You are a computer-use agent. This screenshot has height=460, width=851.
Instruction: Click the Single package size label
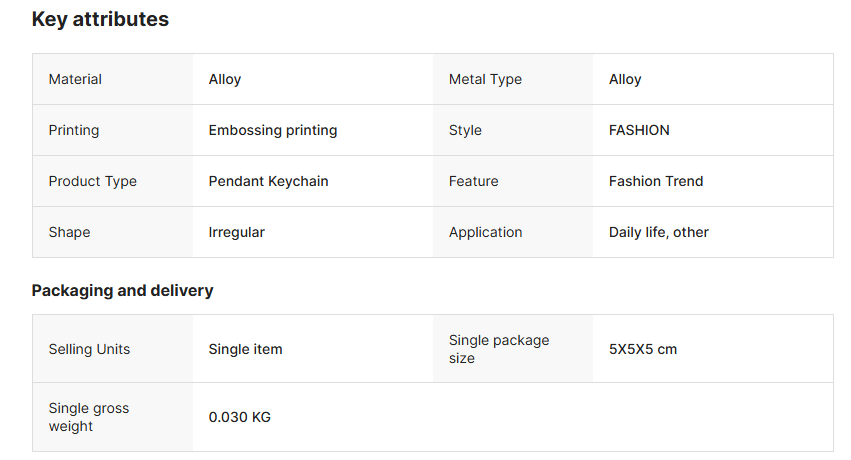click(499, 349)
